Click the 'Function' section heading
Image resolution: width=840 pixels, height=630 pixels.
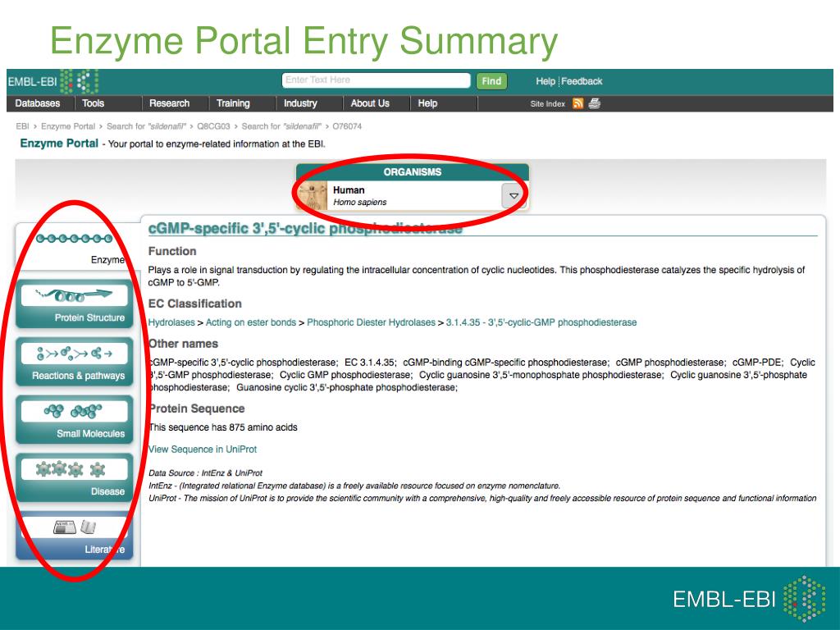pyautogui.click(x=172, y=251)
